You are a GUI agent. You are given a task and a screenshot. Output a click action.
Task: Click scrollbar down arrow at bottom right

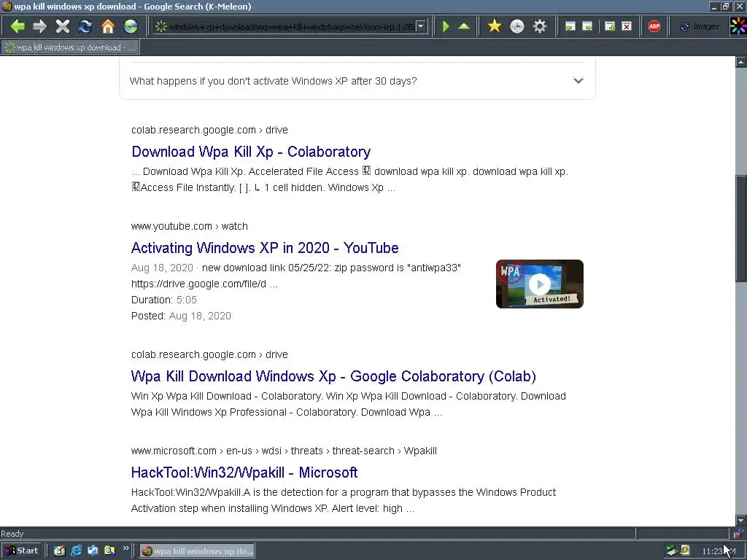click(741, 520)
